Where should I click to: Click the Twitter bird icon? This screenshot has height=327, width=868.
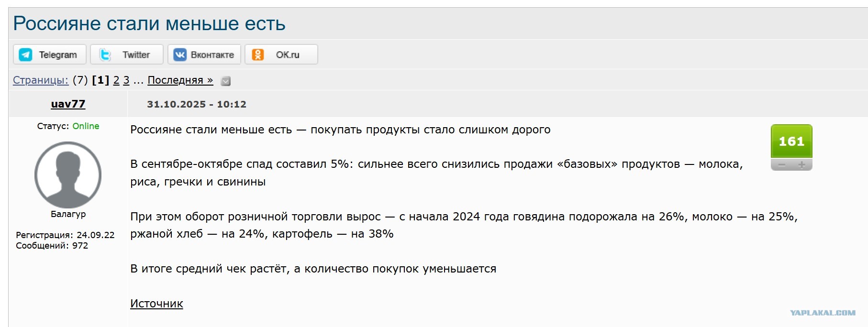click(x=105, y=54)
